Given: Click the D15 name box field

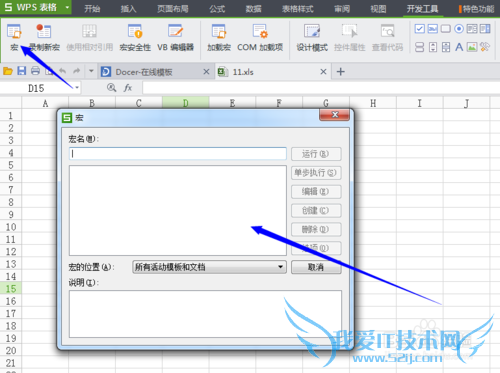Looking at the screenshot, I should tap(36, 88).
